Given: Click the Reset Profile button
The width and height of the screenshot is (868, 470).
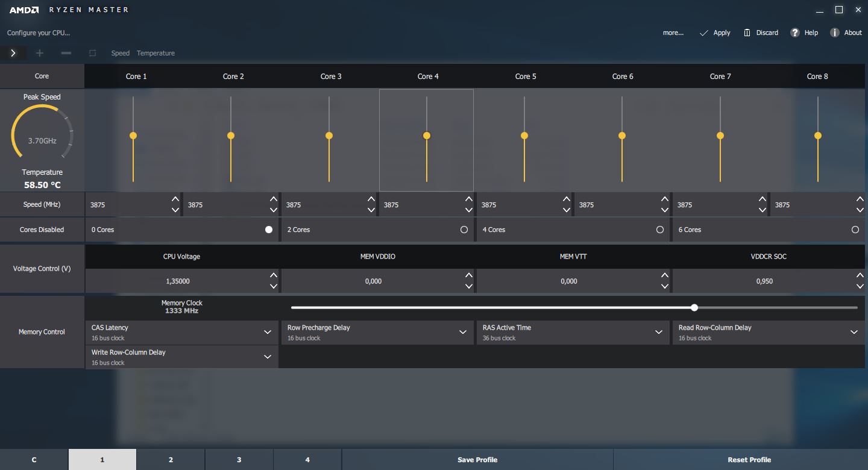Looking at the screenshot, I should (749, 460).
